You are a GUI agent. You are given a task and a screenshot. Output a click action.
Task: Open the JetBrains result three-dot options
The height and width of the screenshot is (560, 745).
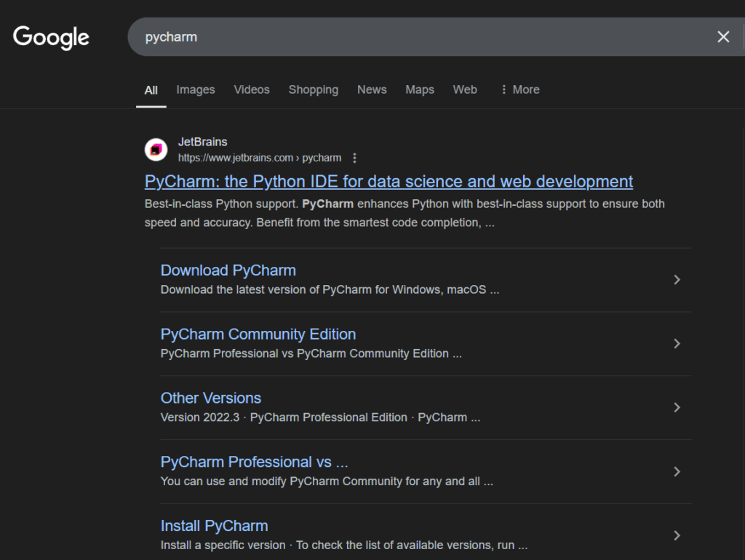click(x=354, y=158)
